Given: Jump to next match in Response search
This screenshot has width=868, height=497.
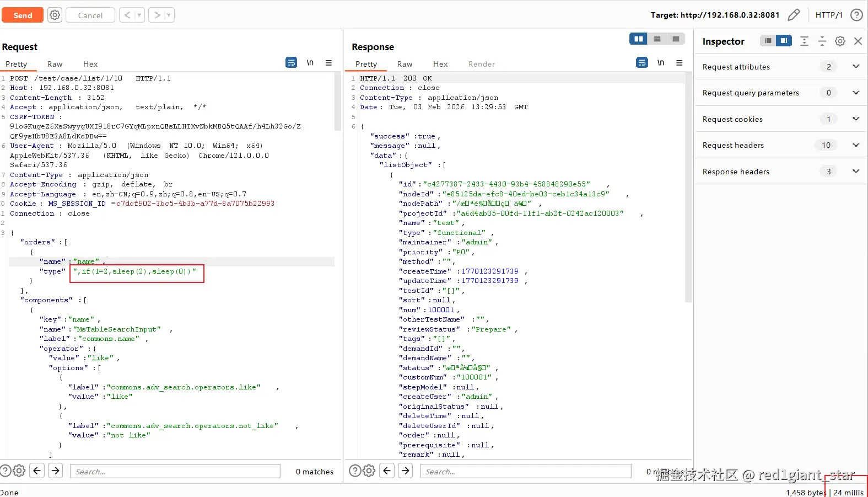Looking at the screenshot, I should pos(406,471).
